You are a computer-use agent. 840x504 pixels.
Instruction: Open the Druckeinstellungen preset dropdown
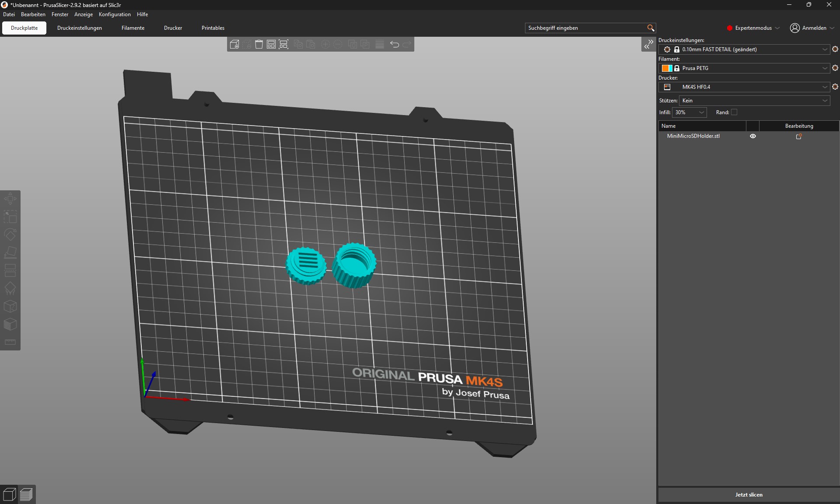[x=744, y=49]
